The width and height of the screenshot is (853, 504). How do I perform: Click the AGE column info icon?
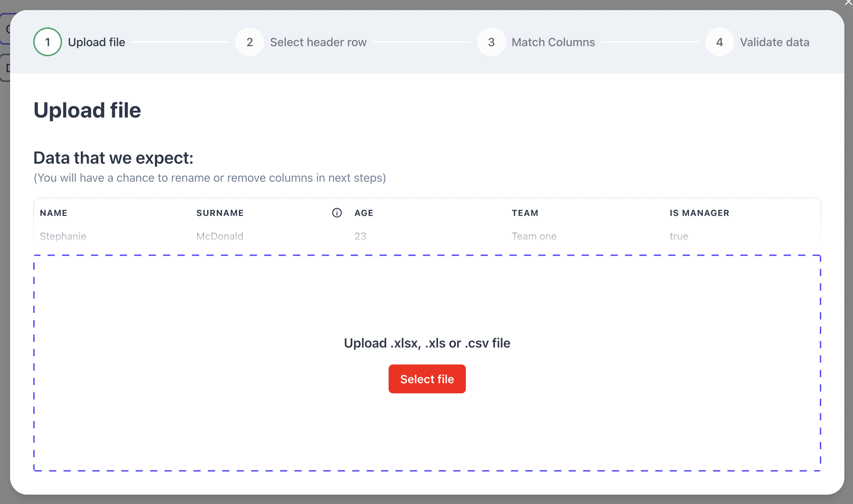click(336, 212)
